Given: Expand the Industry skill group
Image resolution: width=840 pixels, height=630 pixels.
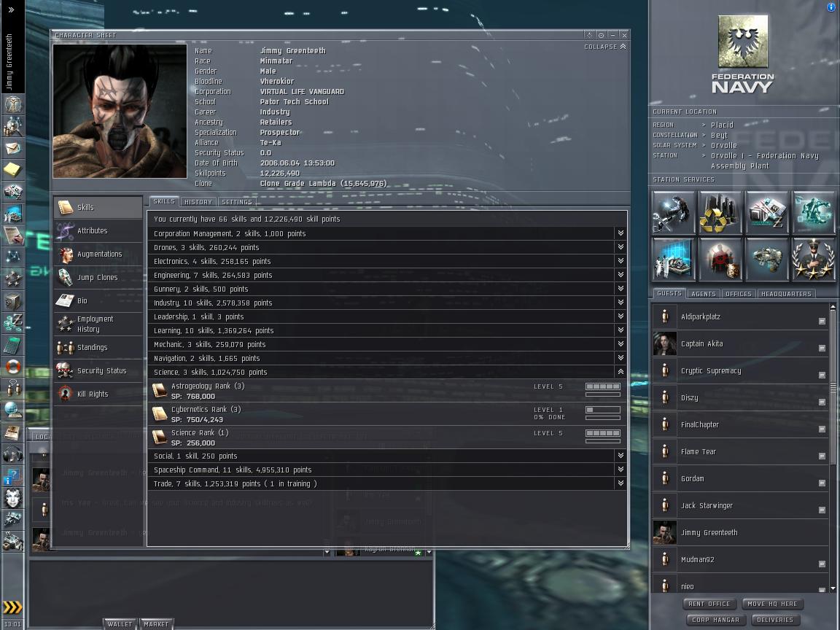Looking at the screenshot, I should 621,302.
